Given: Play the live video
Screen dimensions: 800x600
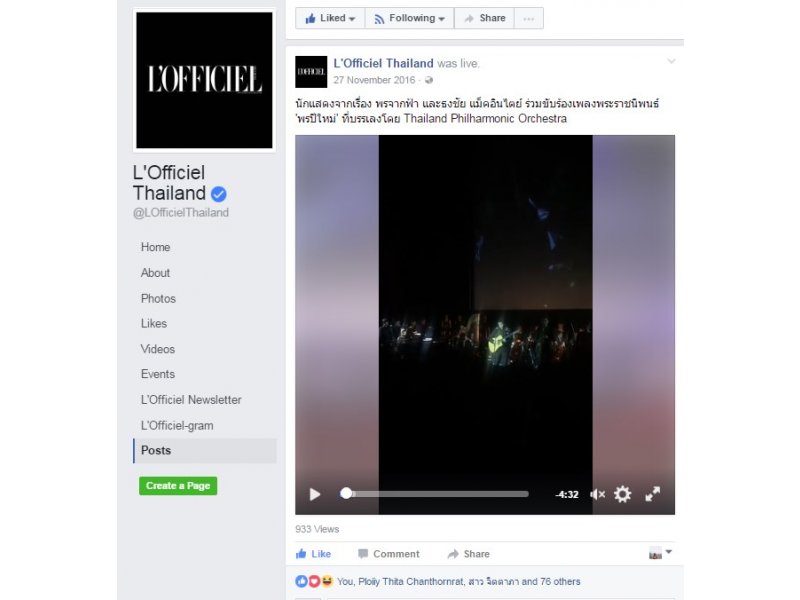Looking at the screenshot, I should pos(315,494).
